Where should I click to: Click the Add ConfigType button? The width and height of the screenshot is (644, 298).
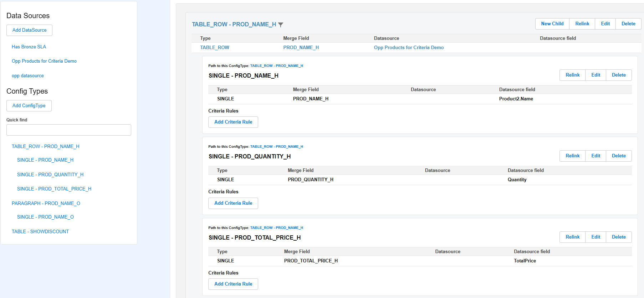pyautogui.click(x=29, y=106)
